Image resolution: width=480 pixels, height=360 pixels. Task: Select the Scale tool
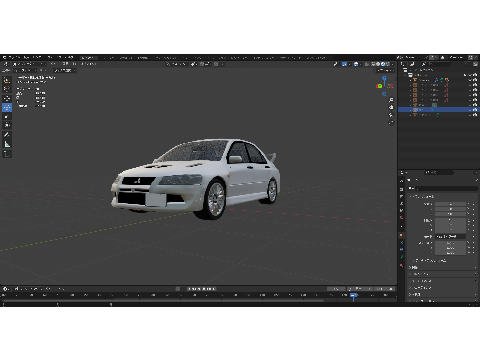(7, 116)
